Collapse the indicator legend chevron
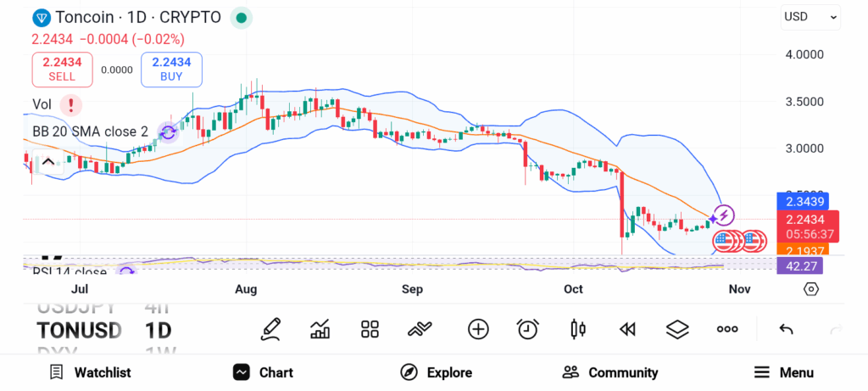 click(47, 162)
